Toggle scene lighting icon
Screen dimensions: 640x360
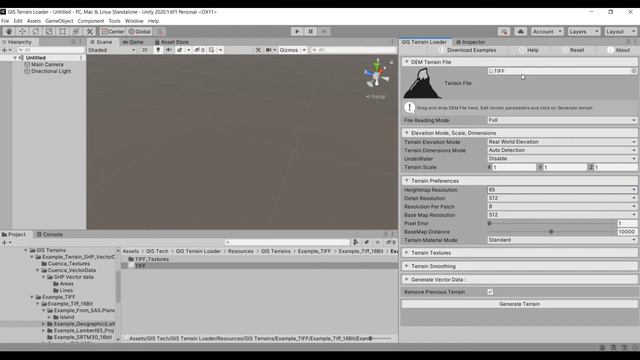(158, 50)
